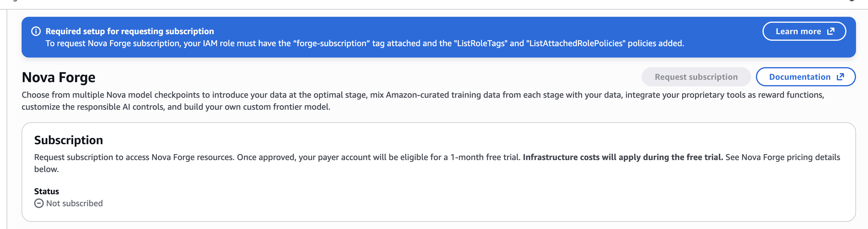Click the info icon in the blue banner

(x=36, y=31)
